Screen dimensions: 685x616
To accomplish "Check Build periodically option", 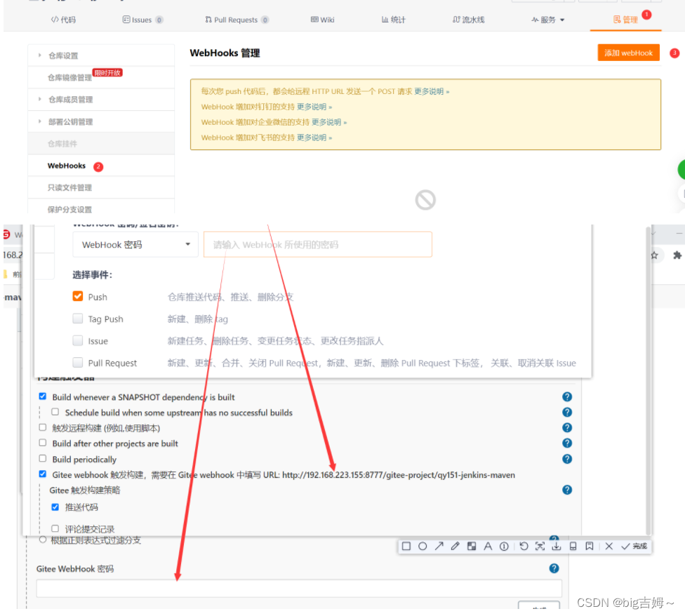I will 42,458.
